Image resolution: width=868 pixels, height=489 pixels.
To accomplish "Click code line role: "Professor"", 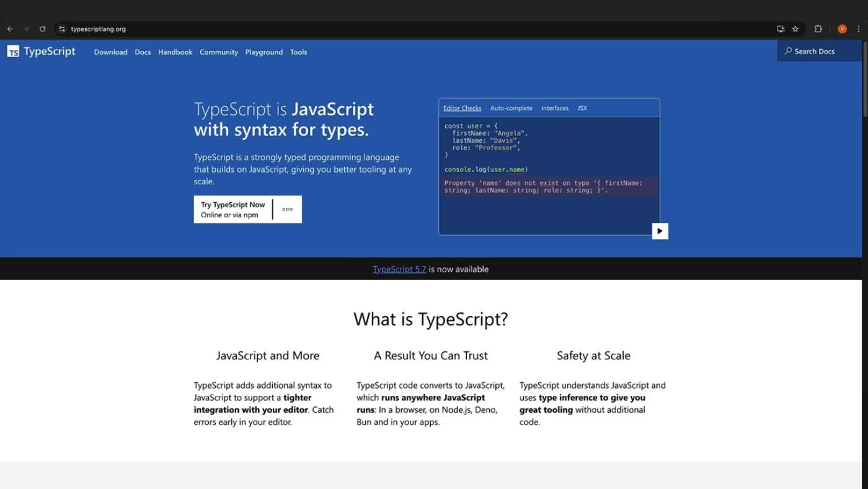I will point(486,148).
